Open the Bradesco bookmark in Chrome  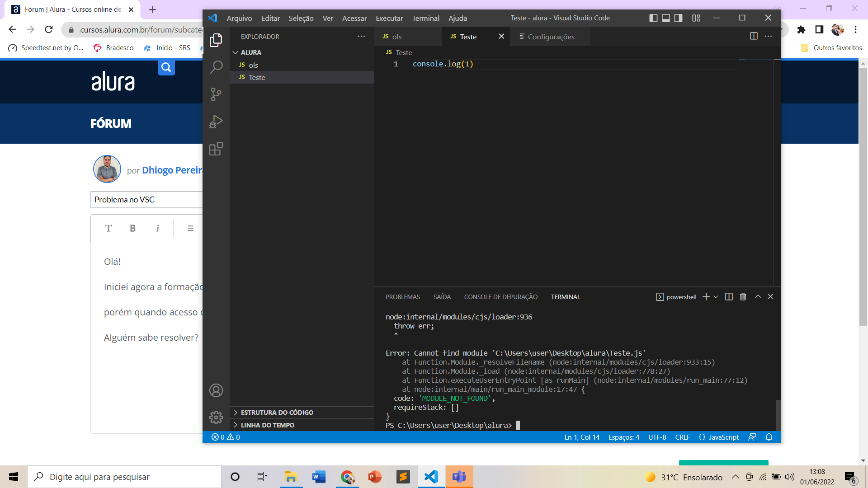pos(113,48)
